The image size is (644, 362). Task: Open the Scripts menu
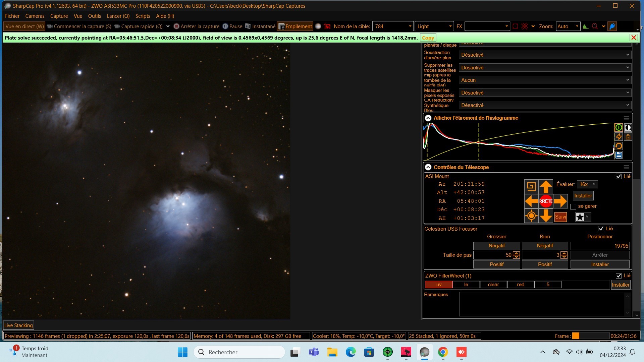[143, 16]
